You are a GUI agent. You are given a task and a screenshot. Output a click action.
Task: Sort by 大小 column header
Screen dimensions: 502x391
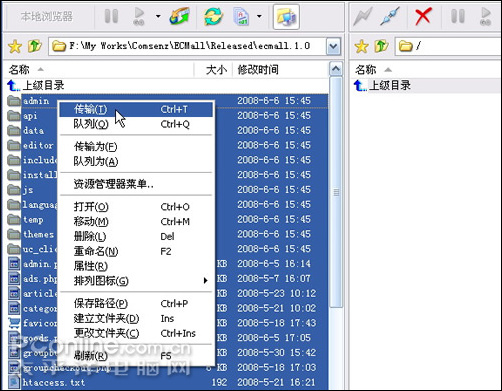pos(213,70)
